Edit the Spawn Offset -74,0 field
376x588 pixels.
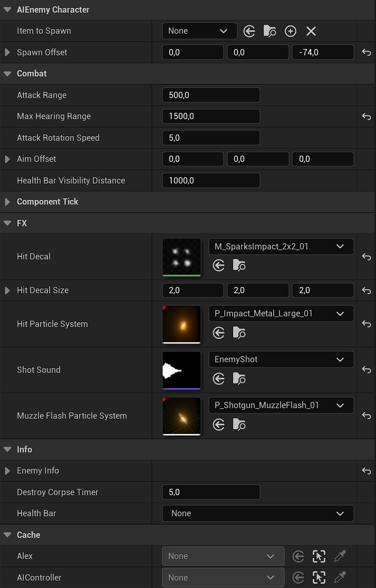coord(323,53)
